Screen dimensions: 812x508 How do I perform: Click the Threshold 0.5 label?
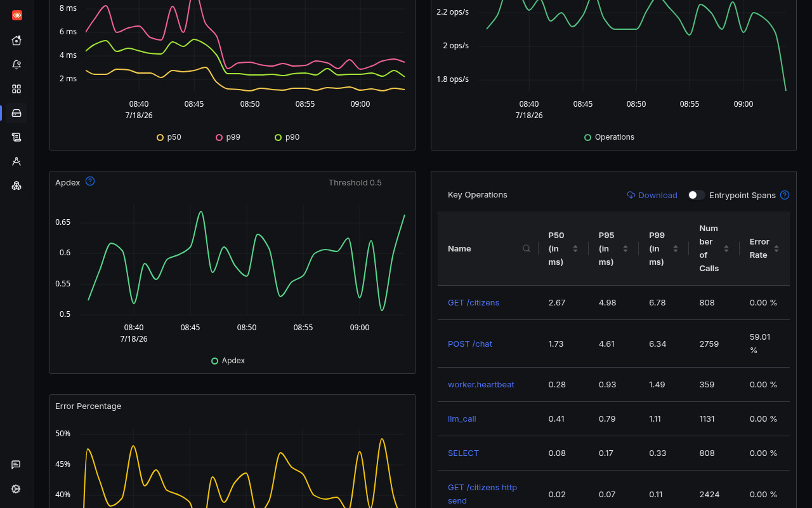click(355, 182)
